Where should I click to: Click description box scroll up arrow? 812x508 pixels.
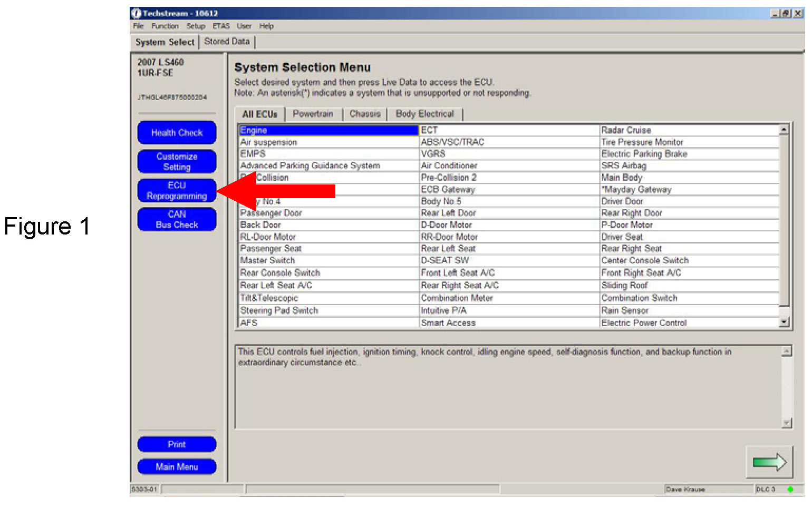click(786, 351)
